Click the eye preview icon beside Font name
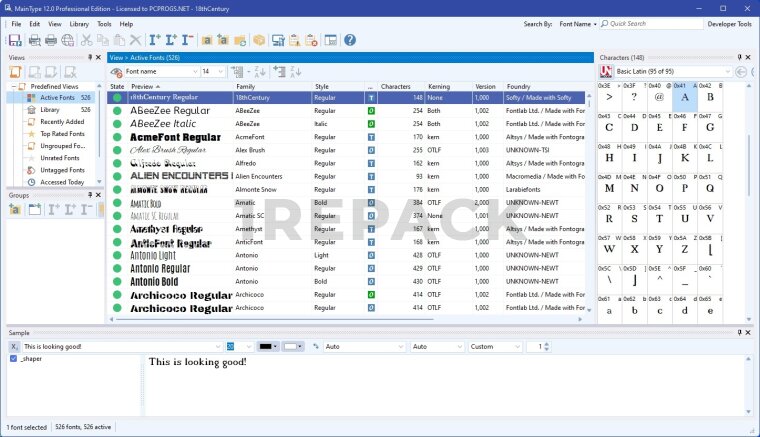 pos(117,72)
